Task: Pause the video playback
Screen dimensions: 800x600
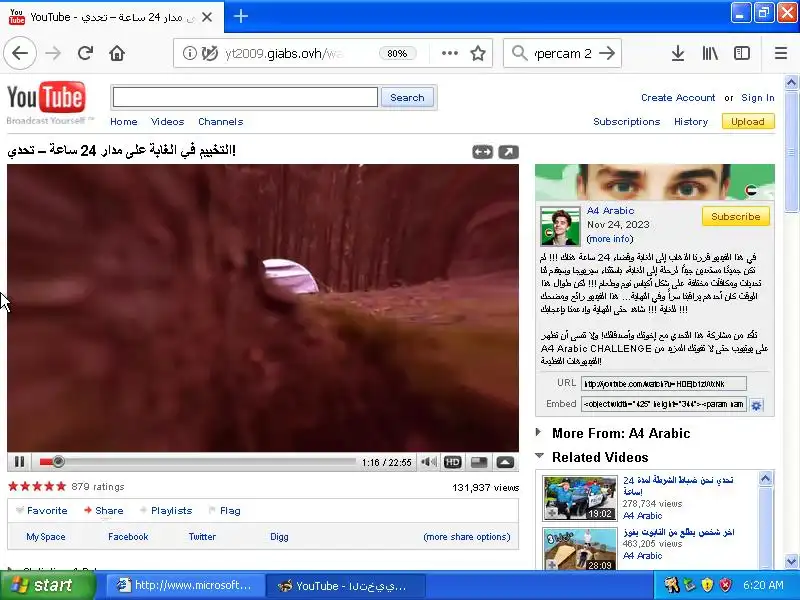Action: [x=19, y=462]
